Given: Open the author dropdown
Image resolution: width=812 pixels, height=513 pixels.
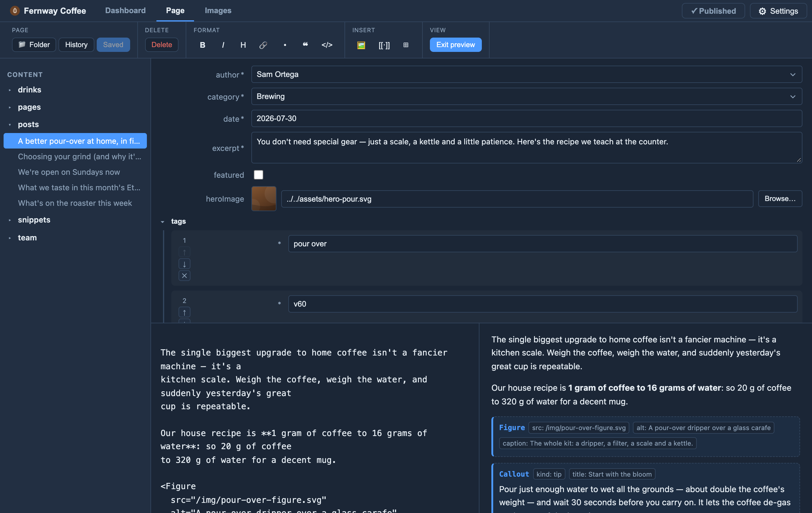Looking at the screenshot, I should click(527, 75).
